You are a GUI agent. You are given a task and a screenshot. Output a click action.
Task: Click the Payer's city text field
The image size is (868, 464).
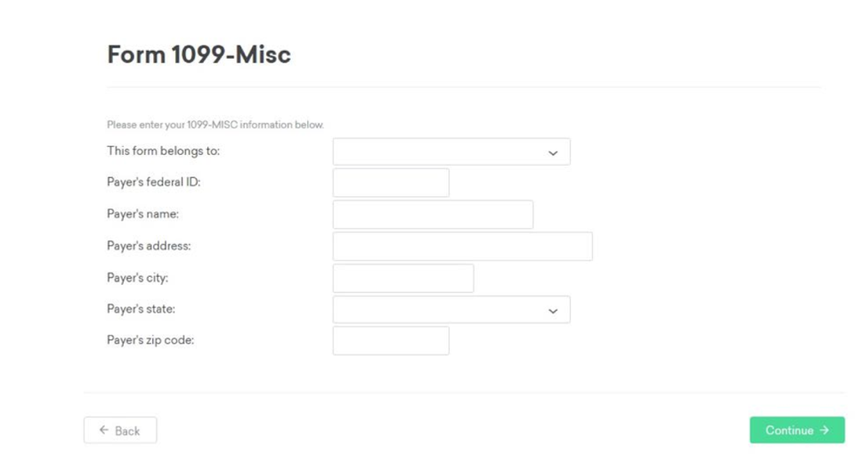pyautogui.click(x=403, y=279)
